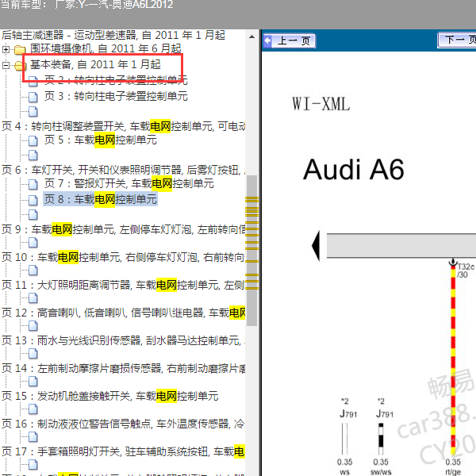Click document icon beside 页 5
Viewport: 476px width, 476px height.
(x=33, y=141)
